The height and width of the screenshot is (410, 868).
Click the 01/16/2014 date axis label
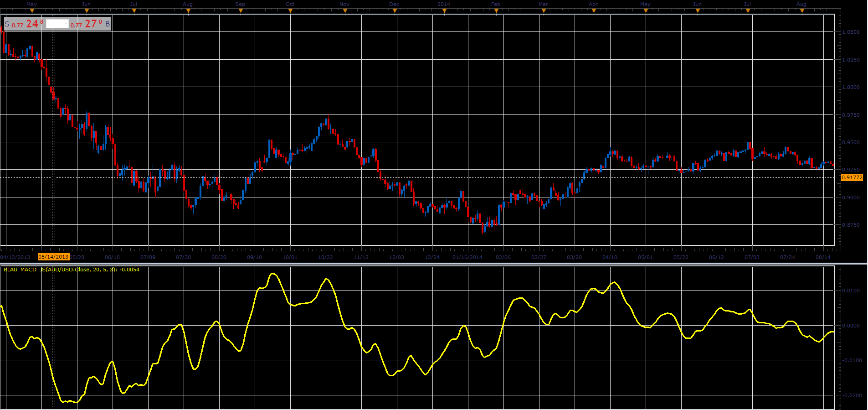[x=467, y=257]
